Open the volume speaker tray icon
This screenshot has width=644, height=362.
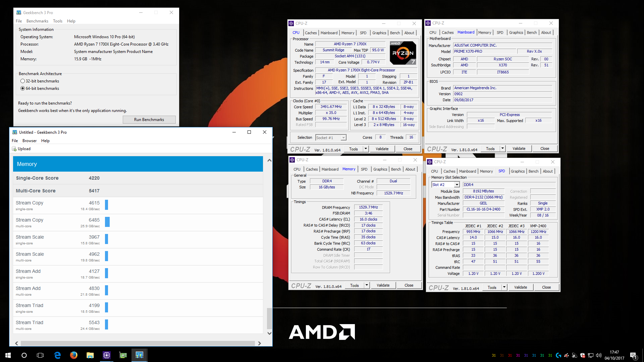(x=599, y=355)
